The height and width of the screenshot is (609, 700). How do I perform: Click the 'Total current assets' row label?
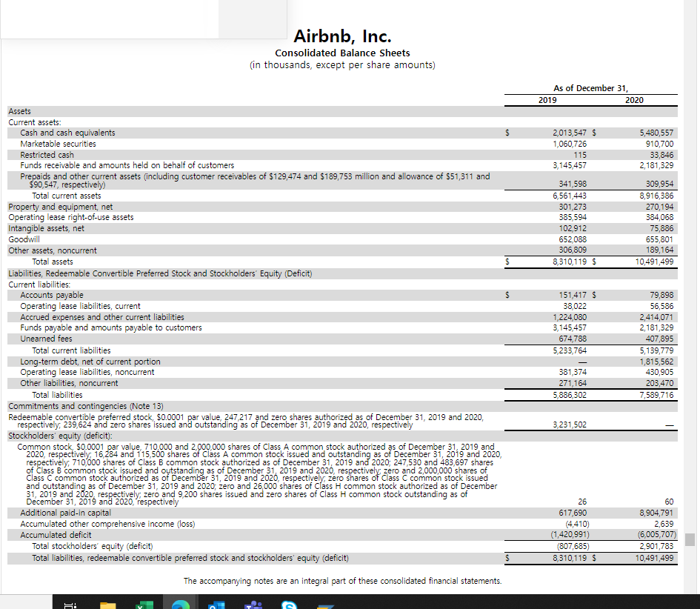click(x=67, y=196)
